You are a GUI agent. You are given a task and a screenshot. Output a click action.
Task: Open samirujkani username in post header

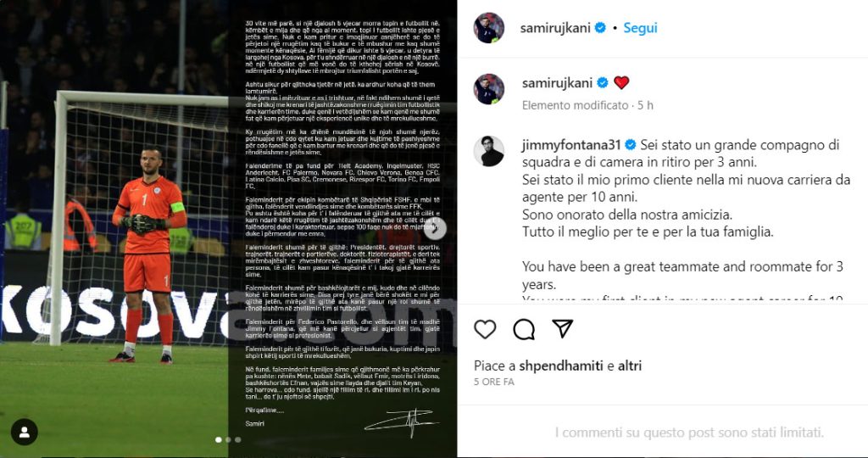(x=555, y=28)
